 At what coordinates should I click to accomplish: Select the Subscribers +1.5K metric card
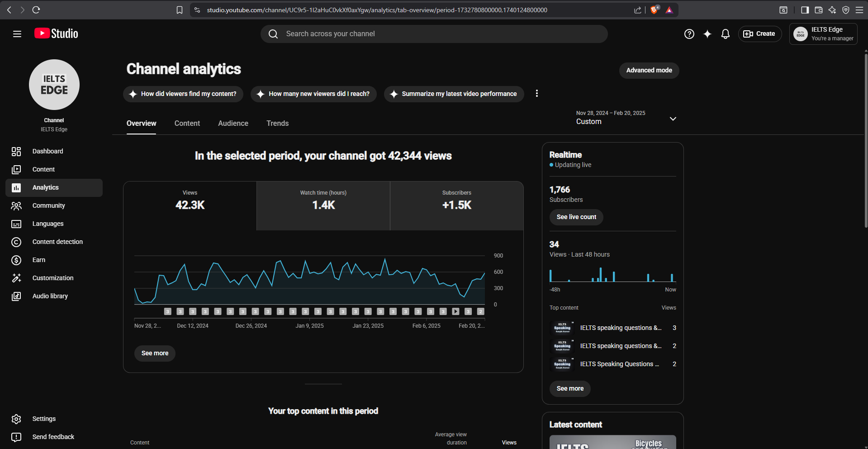point(457,206)
